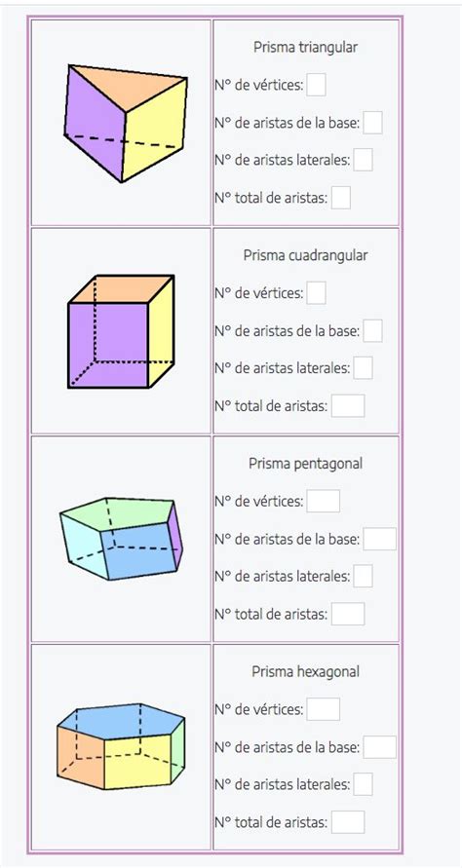Image resolution: width=462 pixels, height=868 pixels.
Task: Click the pentagonal prism image
Action: 121,539
